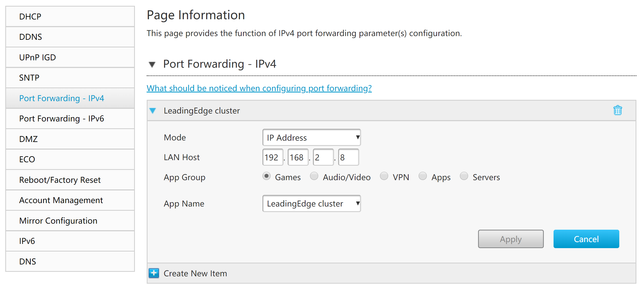644x285 pixels.
Task: Click the blue plus icon for Create New Item
Action: pos(154,273)
